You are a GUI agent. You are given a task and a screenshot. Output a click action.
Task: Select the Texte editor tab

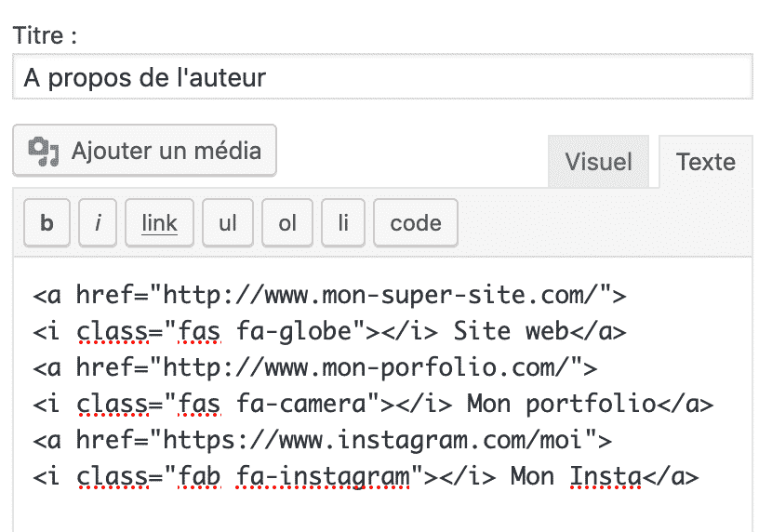[705, 162]
